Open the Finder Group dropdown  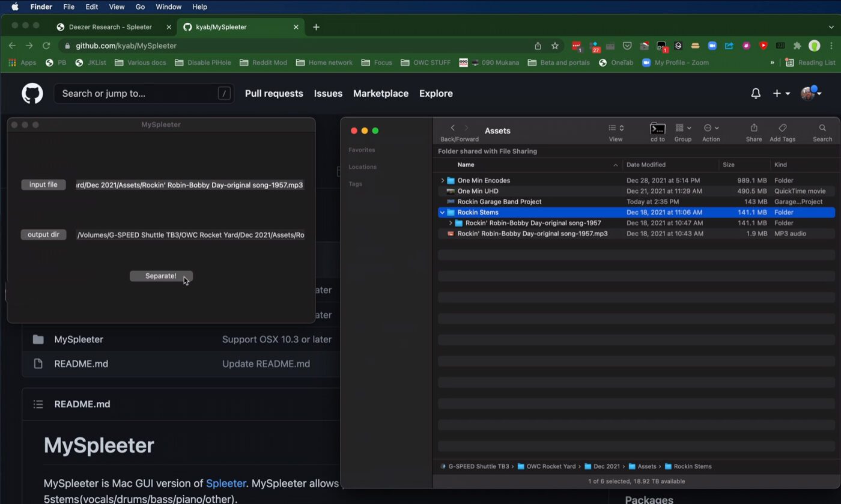coord(682,129)
